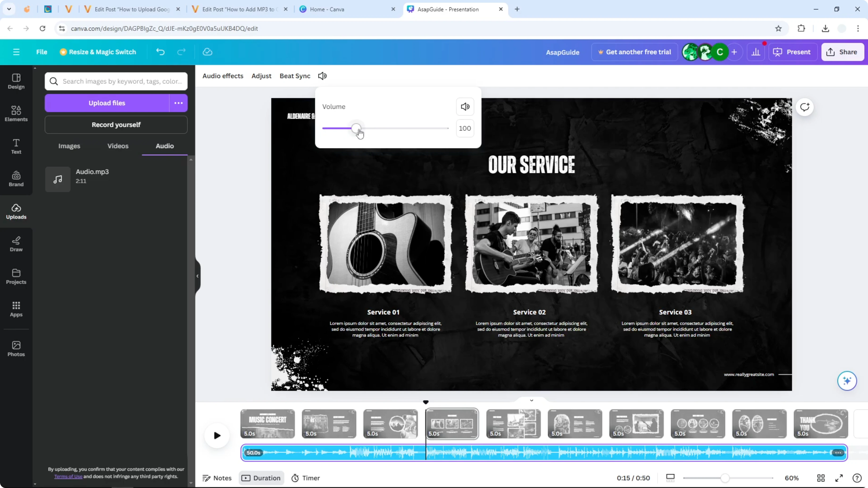
Task: Open the Design panel
Action: point(16,82)
